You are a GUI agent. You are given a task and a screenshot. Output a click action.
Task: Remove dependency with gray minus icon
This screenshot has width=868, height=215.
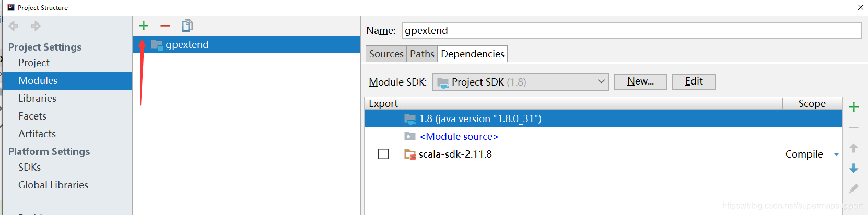point(854,127)
